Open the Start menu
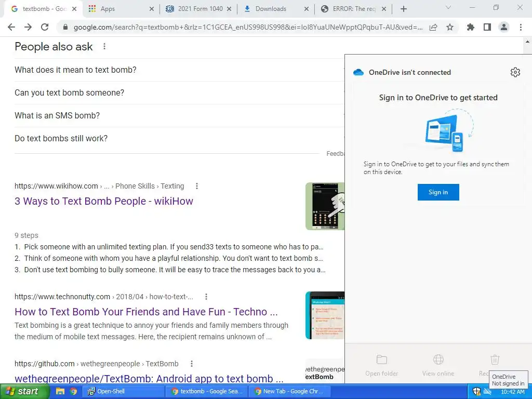The height and width of the screenshot is (399, 532). [x=25, y=391]
